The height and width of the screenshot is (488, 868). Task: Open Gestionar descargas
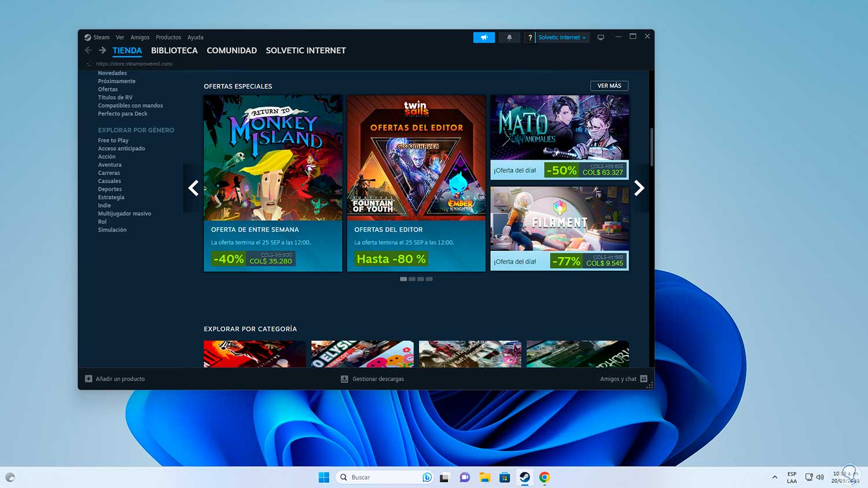[x=378, y=379]
